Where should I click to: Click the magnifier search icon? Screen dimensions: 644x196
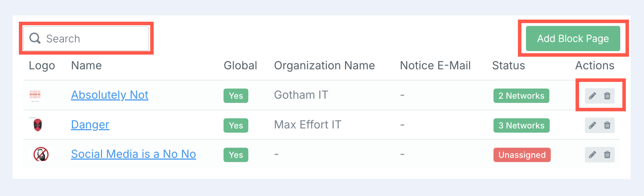35,38
